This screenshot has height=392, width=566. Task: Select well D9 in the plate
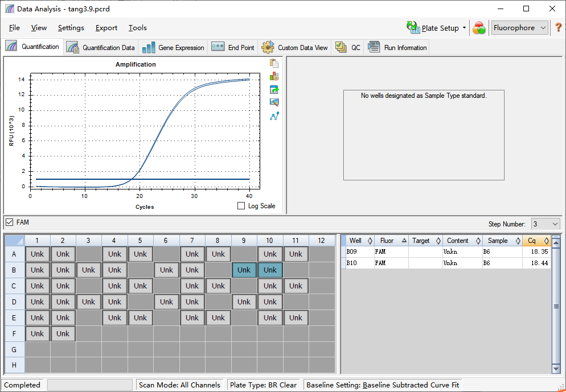[244, 302]
